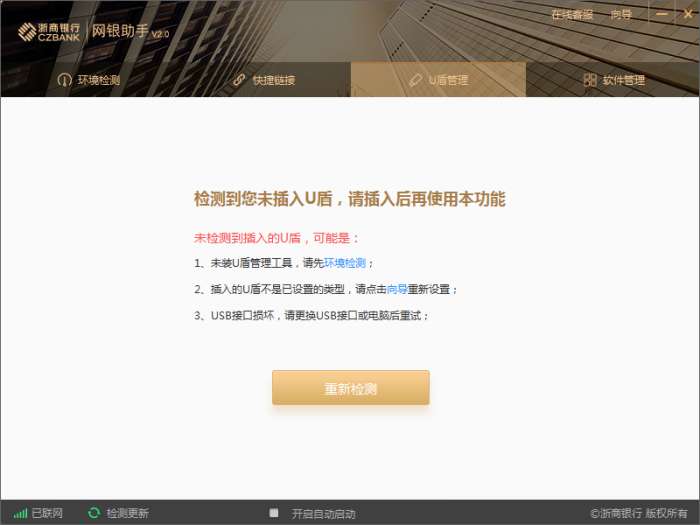Follow the blue 环境检测 hyperlink
Image resolution: width=700 pixels, height=525 pixels.
pyautogui.click(x=345, y=263)
